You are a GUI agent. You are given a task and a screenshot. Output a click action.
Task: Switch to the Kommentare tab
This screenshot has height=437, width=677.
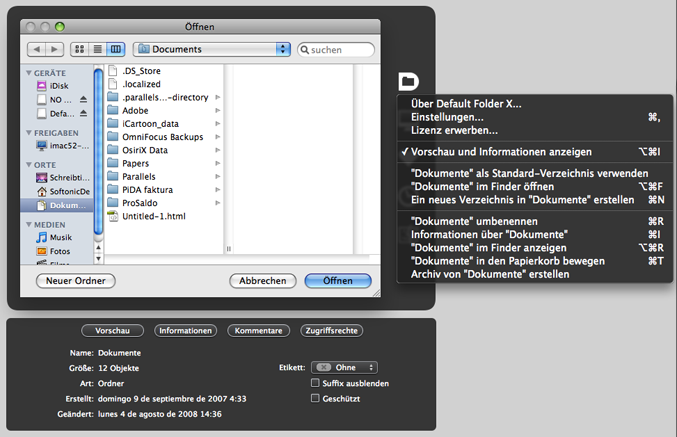259,331
